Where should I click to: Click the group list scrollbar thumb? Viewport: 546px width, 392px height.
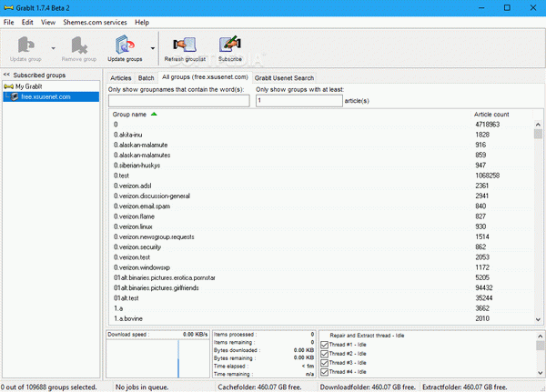(x=538, y=134)
